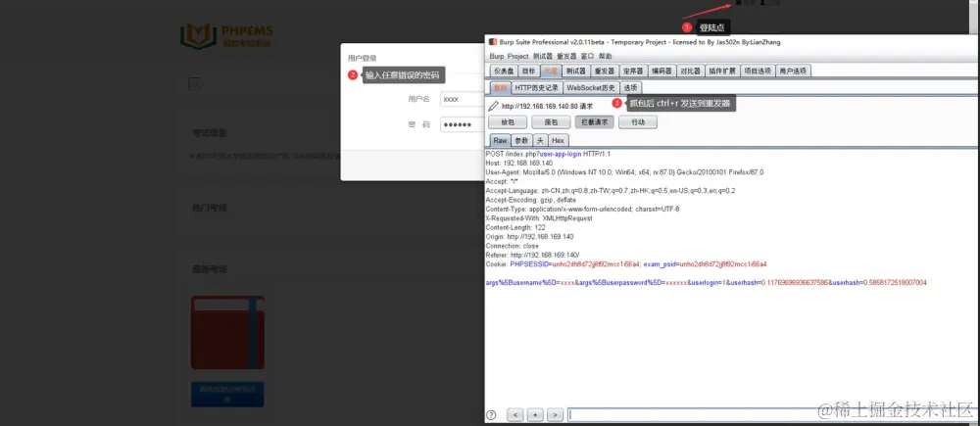Click the 'Content-Length: 122' line
Screen dimensions: 980x426
coord(515,228)
